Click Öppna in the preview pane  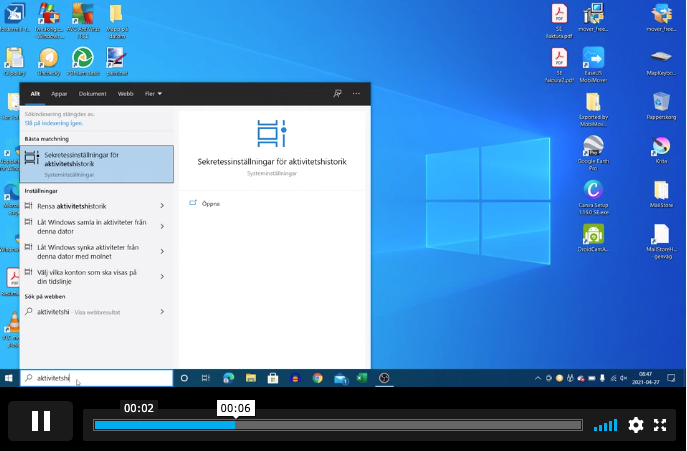point(210,203)
